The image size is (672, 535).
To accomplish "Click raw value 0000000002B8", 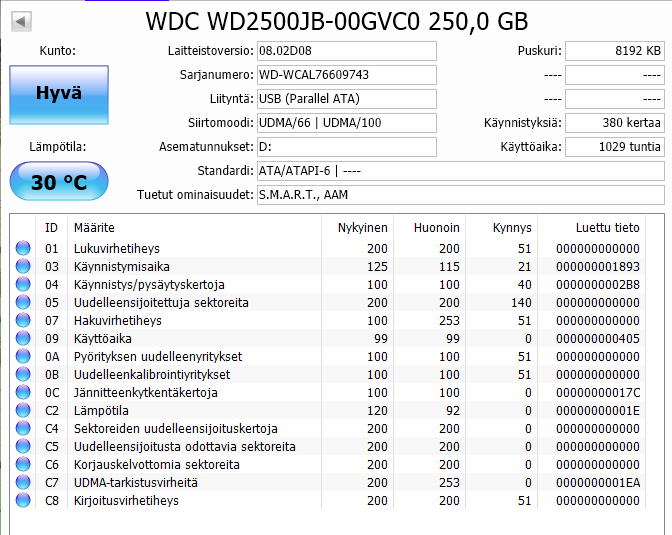I will [598, 285].
